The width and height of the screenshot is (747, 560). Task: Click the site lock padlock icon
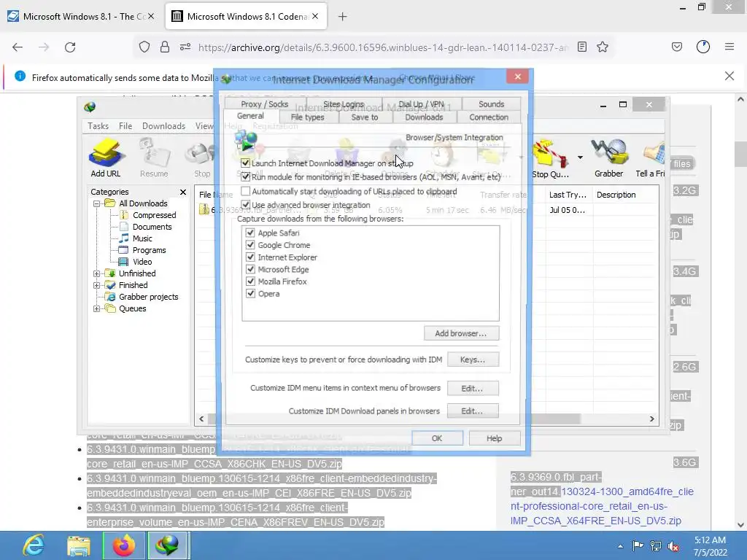(x=165, y=47)
